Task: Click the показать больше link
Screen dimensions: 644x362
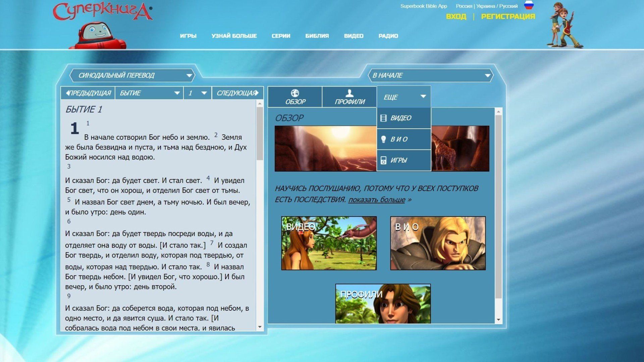Action: pyautogui.click(x=377, y=200)
